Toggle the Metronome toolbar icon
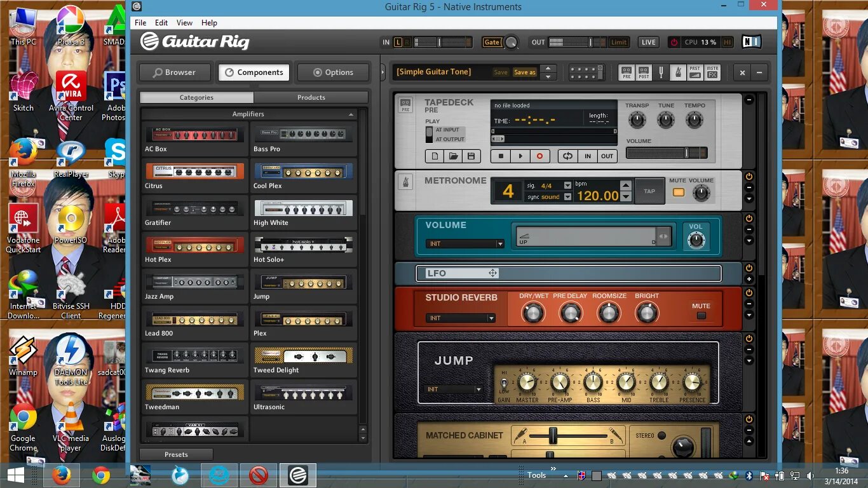 coord(678,72)
